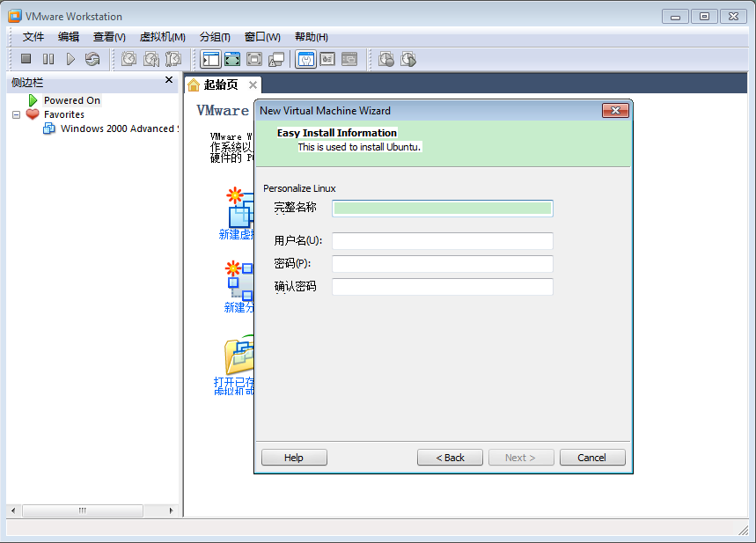Click the Power Off stop icon
756x543 pixels.
tap(26, 59)
